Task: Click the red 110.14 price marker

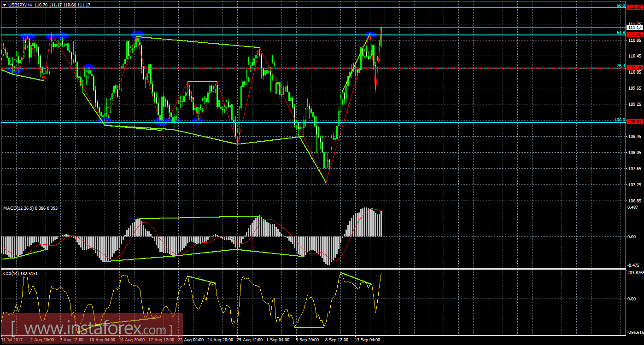Action: pyautogui.click(x=634, y=67)
